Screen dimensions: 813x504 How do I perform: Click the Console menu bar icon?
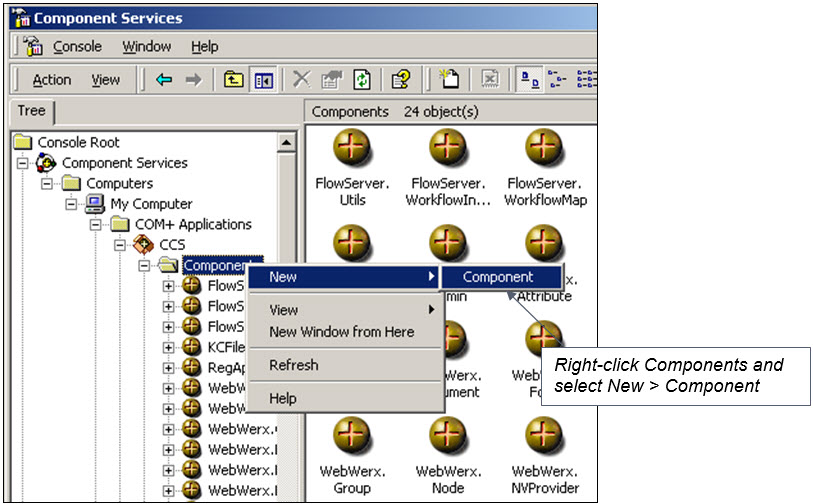[x=33, y=46]
